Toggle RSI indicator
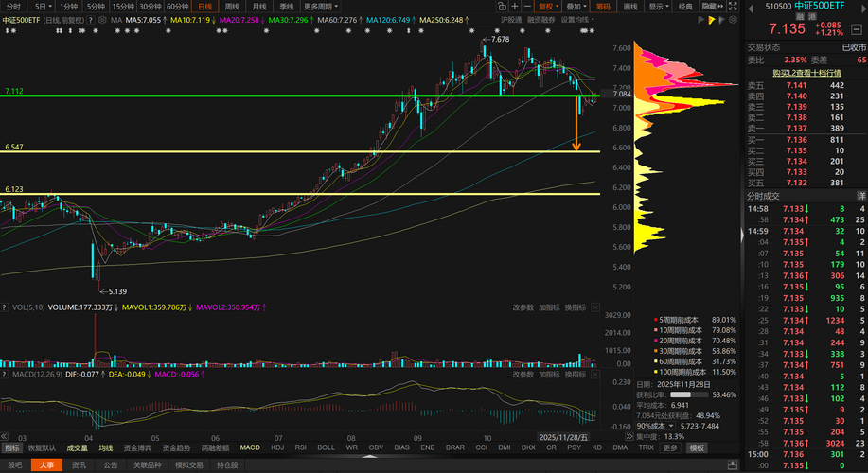The height and width of the screenshot is (473, 868). pyautogui.click(x=301, y=447)
